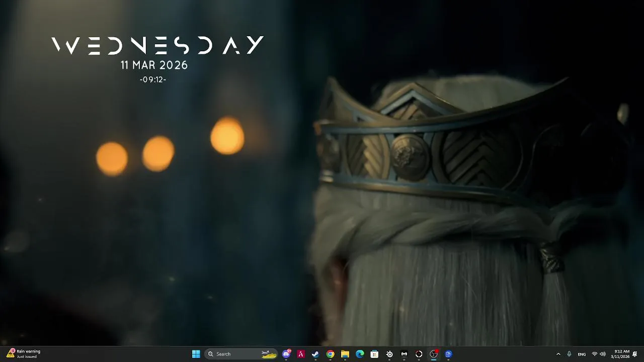Image resolution: width=644 pixels, height=362 pixels.
Task: Open the Windows Start menu
Action: pyautogui.click(x=196, y=354)
